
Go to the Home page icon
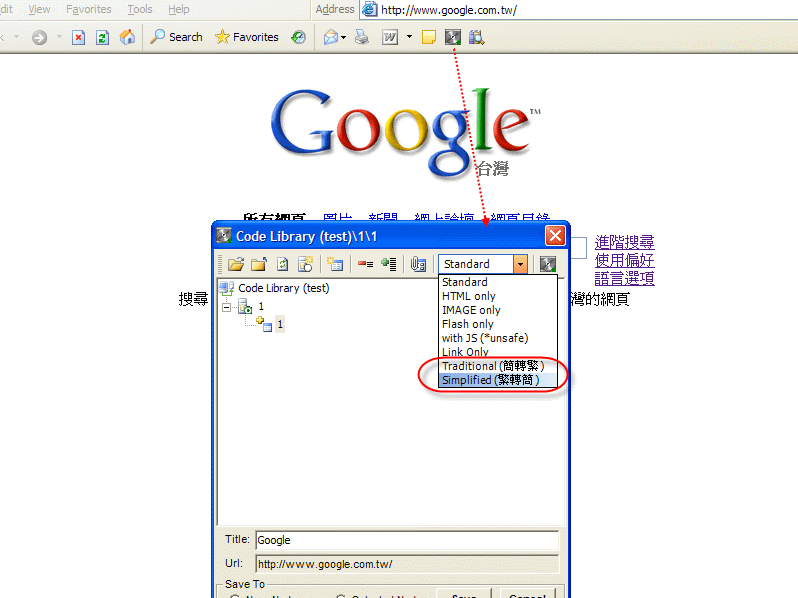click(127, 37)
